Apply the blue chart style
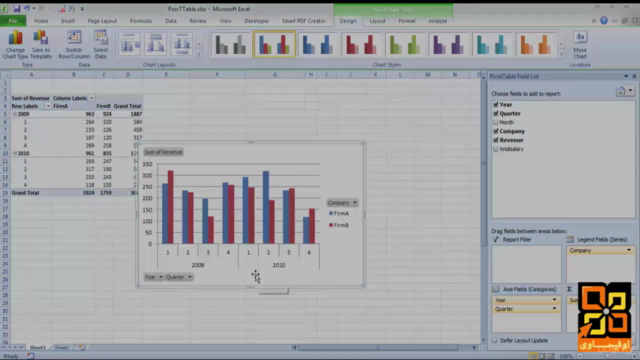 [x=318, y=44]
